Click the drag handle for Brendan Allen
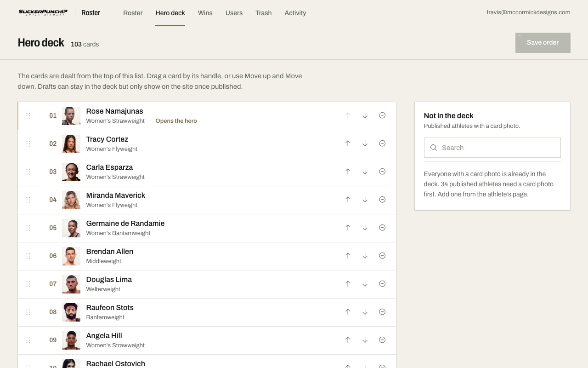This screenshot has height=368, width=588. point(28,256)
